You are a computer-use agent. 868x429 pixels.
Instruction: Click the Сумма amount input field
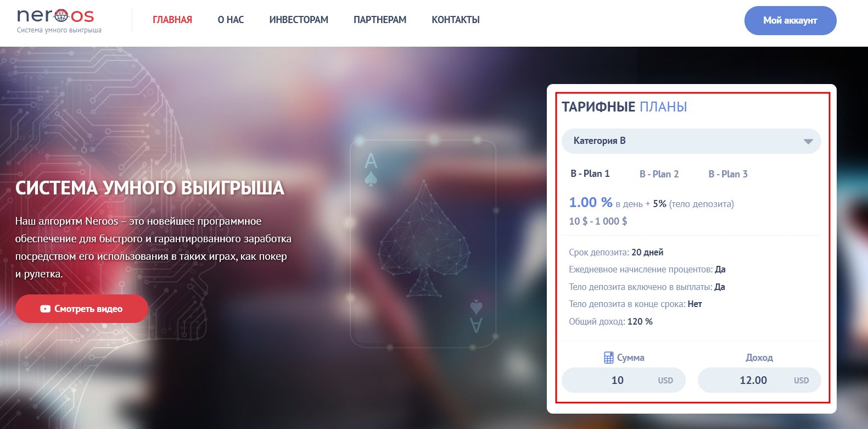coord(624,380)
